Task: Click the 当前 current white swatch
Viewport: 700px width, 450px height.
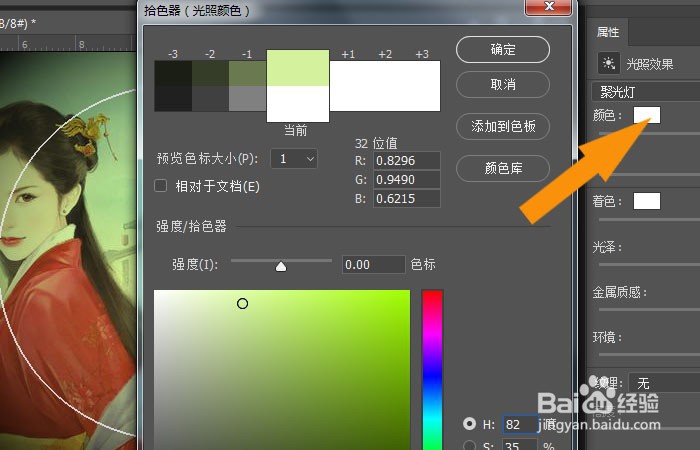Action: click(298, 104)
